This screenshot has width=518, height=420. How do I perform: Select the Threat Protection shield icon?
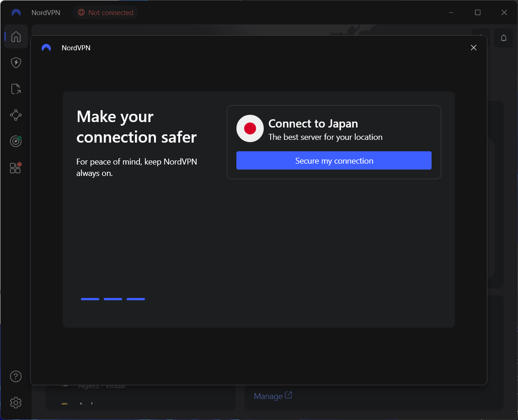[x=16, y=63]
